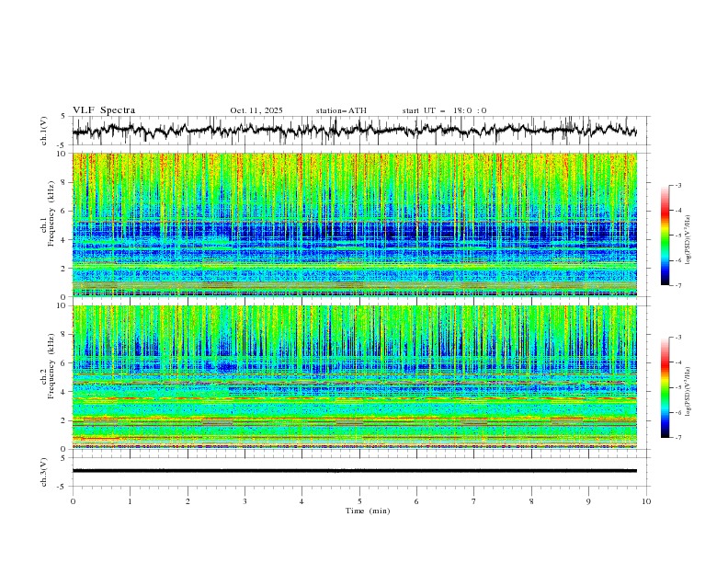Click time axis tick label '0'
This screenshot has height=563, width=728.
coord(73,501)
